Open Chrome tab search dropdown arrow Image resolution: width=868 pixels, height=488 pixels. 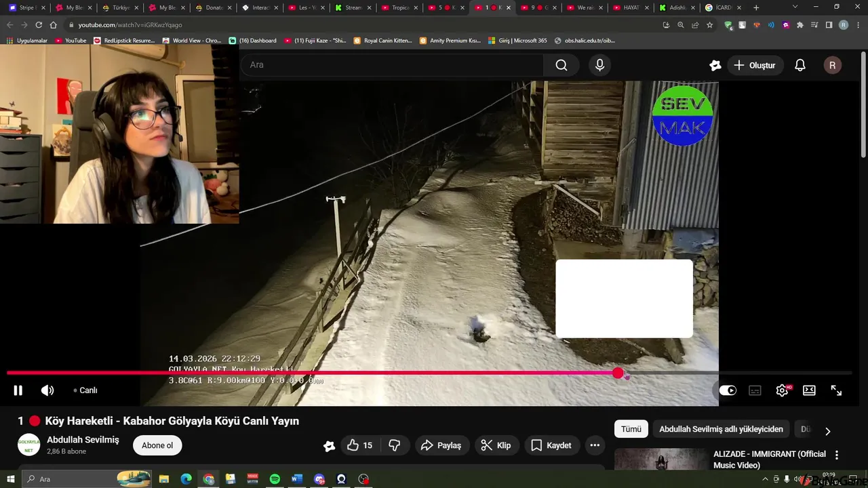(795, 7)
